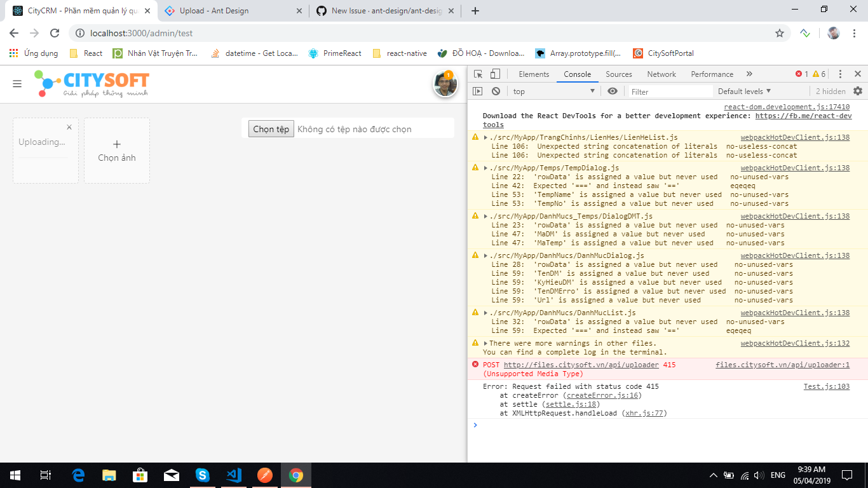The height and width of the screenshot is (488, 868).
Task: Open the react-native bookmark folder
Action: pos(400,53)
